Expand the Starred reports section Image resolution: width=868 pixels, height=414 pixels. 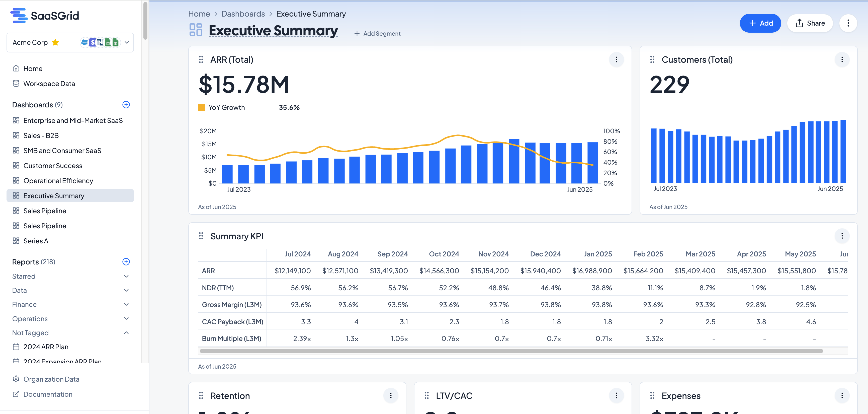coord(126,276)
